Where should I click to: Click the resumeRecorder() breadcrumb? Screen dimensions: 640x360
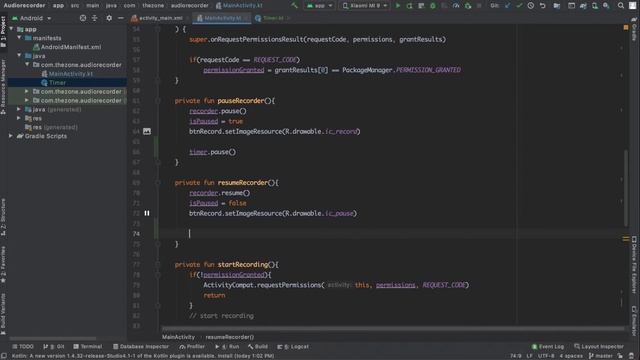click(x=230, y=337)
